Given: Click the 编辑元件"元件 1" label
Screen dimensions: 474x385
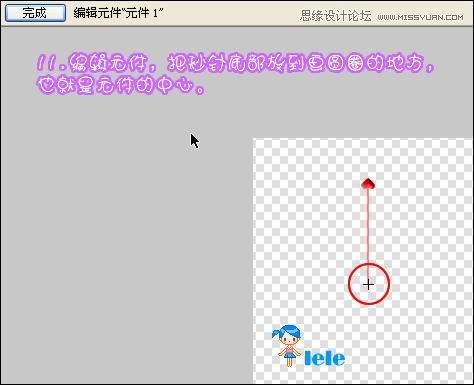Looking at the screenshot, I should click(x=118, y=13).
